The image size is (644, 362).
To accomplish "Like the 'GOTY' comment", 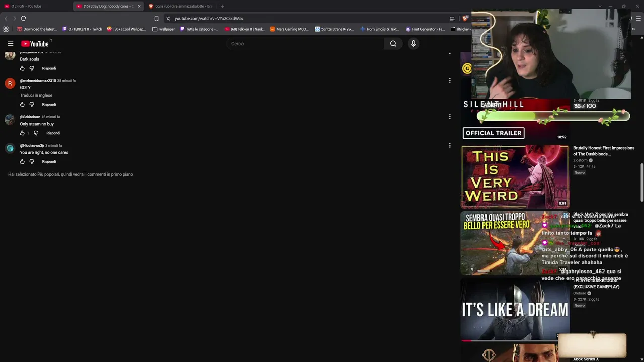I will 22,105.
